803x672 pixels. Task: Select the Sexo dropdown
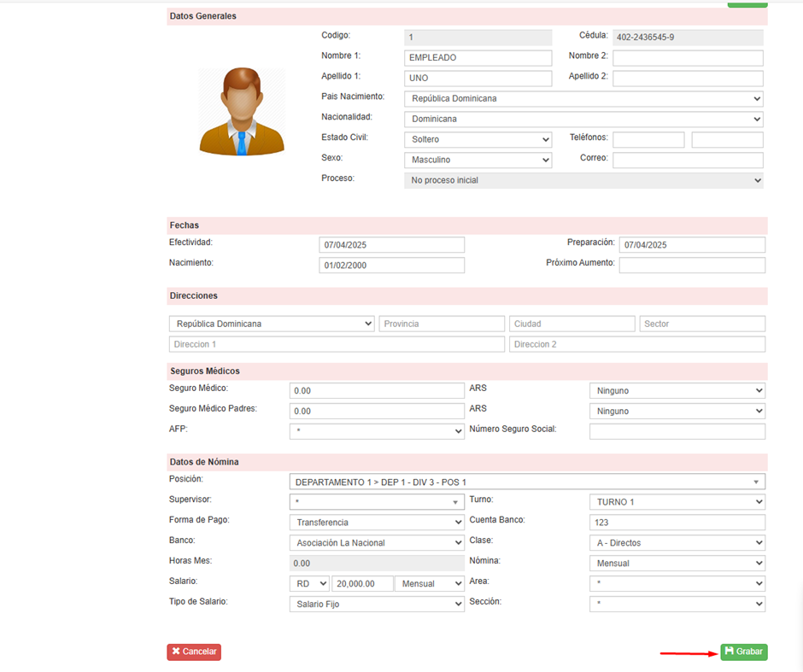[x=478, y=161]
